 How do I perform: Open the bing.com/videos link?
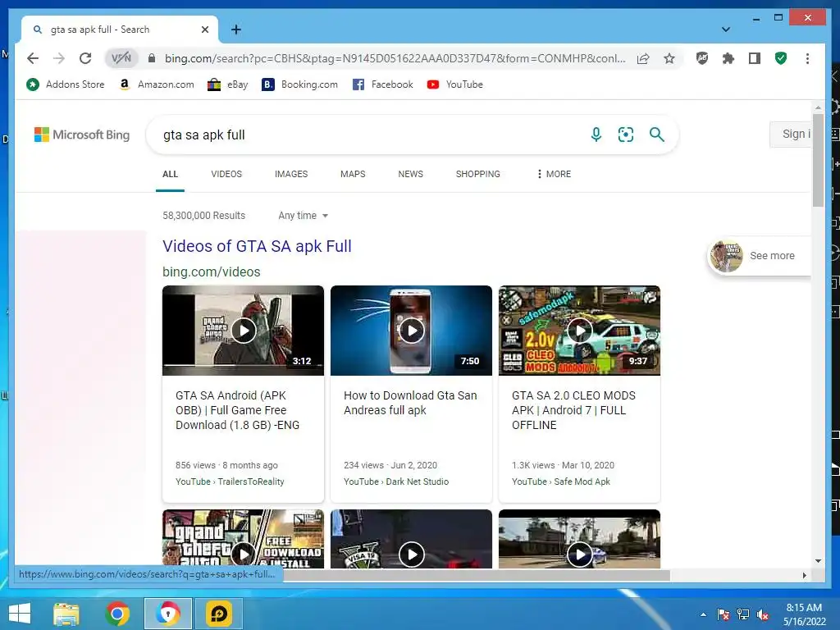(x=211, y=272)
